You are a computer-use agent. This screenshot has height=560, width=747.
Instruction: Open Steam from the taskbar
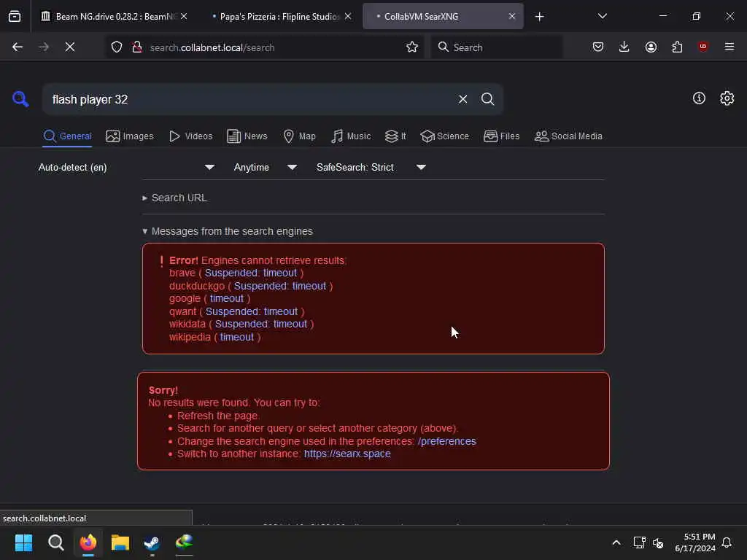tap(152, 542)
